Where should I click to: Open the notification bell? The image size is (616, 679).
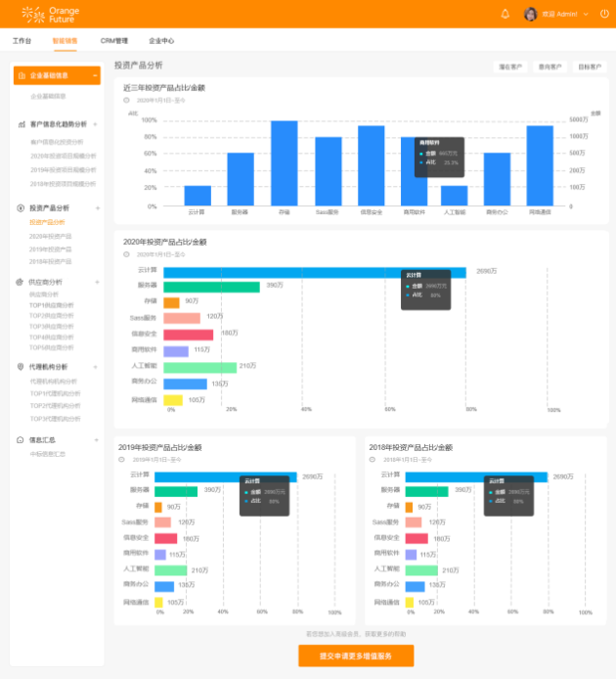tap(506, 14)
